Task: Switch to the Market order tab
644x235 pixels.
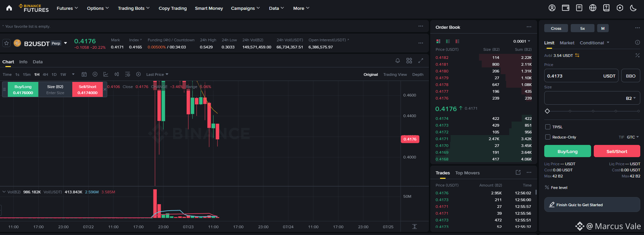Action: [567, 43]
